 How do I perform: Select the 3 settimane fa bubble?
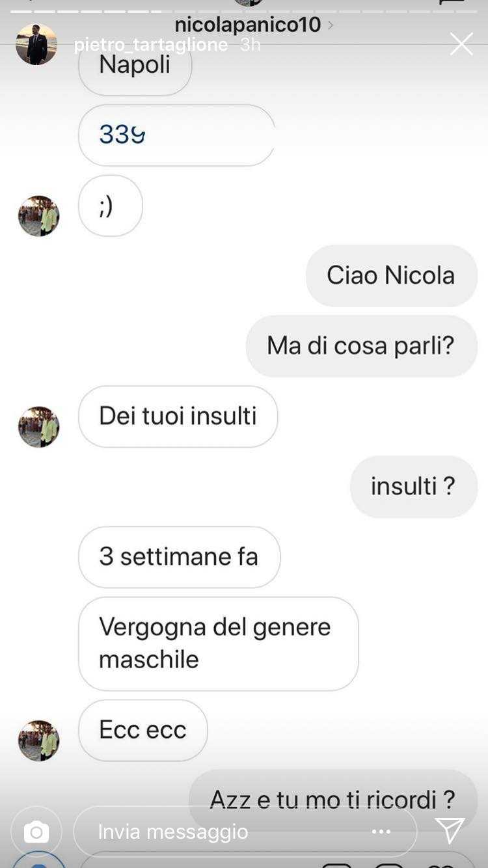pos(179,557)
